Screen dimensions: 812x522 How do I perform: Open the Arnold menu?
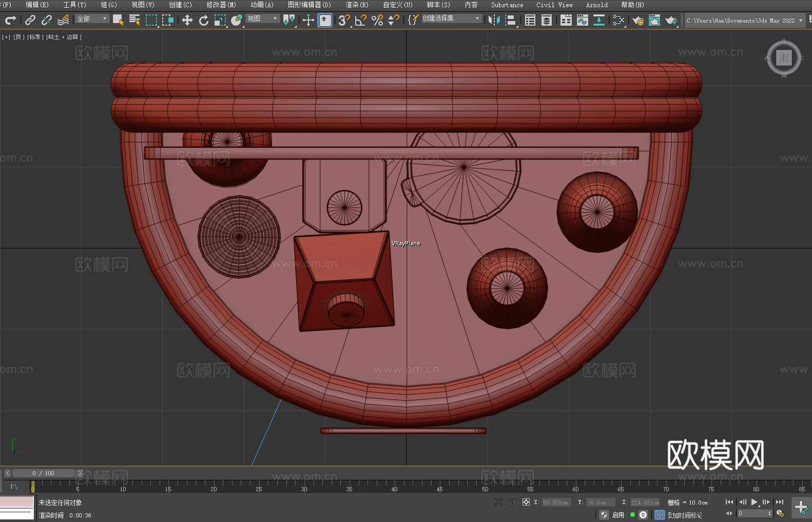[x=596, y=5]
